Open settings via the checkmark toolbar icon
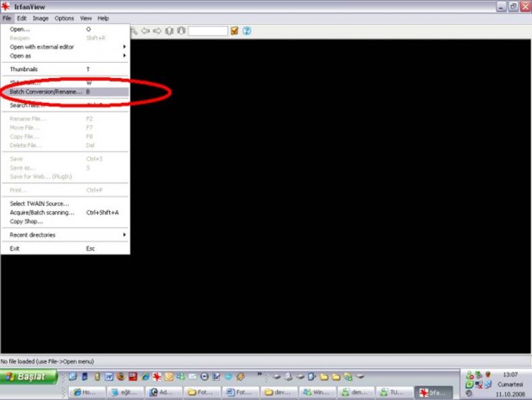Viewport: 532px width, 400px height. [234, 31]
